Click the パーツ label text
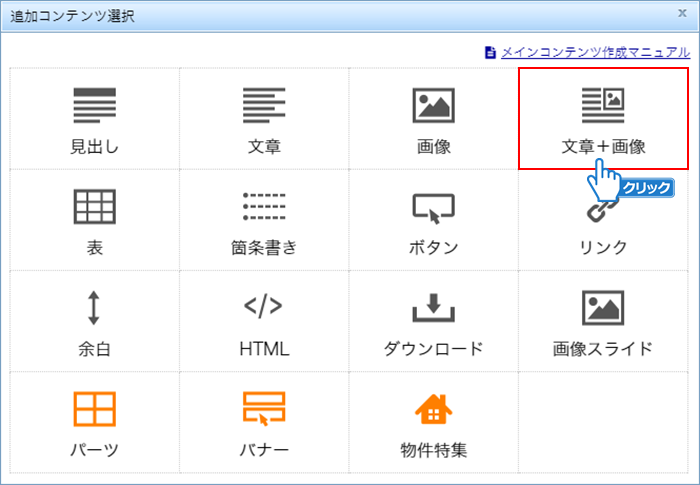700x485 pixels. click(x=95, y=450)
